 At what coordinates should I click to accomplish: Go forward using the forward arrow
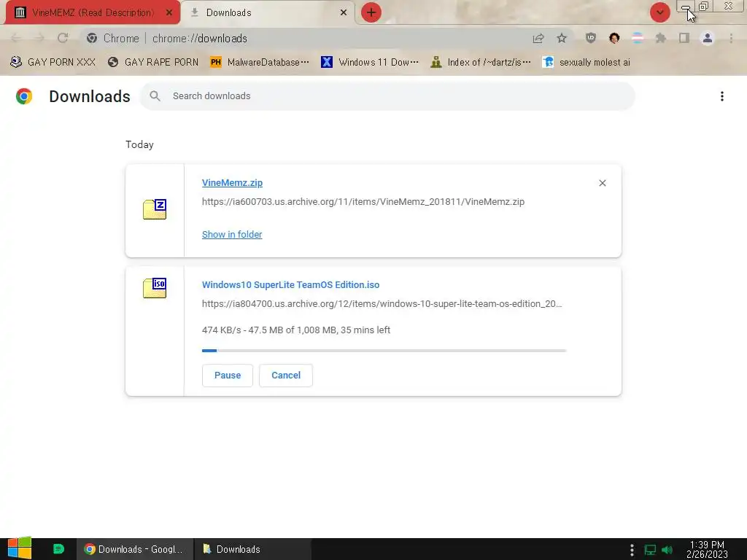tap(39, 38)
